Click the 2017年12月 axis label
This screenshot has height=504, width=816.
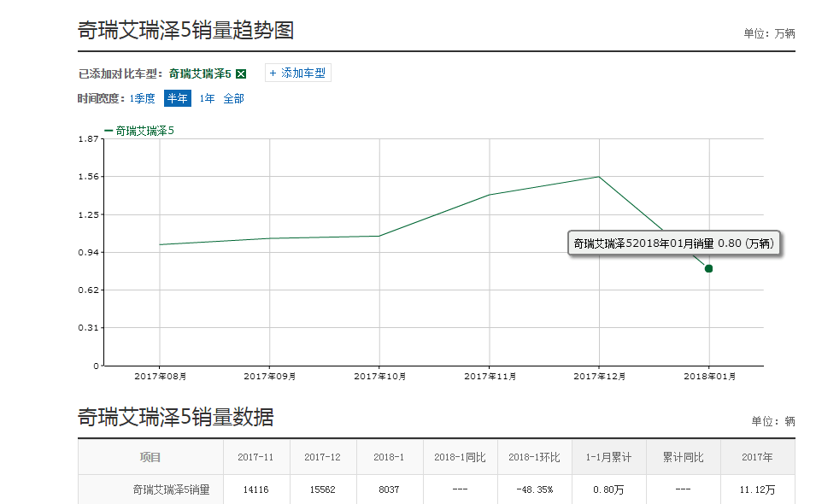pyautogui.click(x=600, y=376)
